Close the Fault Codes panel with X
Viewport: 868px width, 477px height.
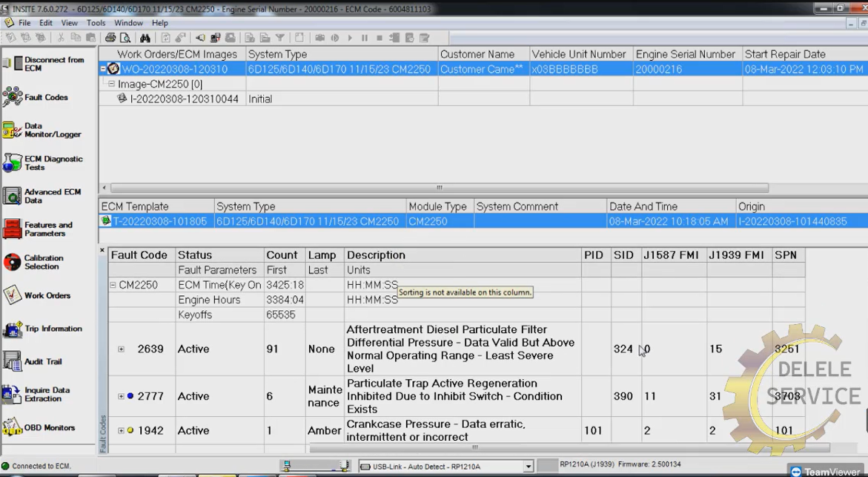pos(102,251)
